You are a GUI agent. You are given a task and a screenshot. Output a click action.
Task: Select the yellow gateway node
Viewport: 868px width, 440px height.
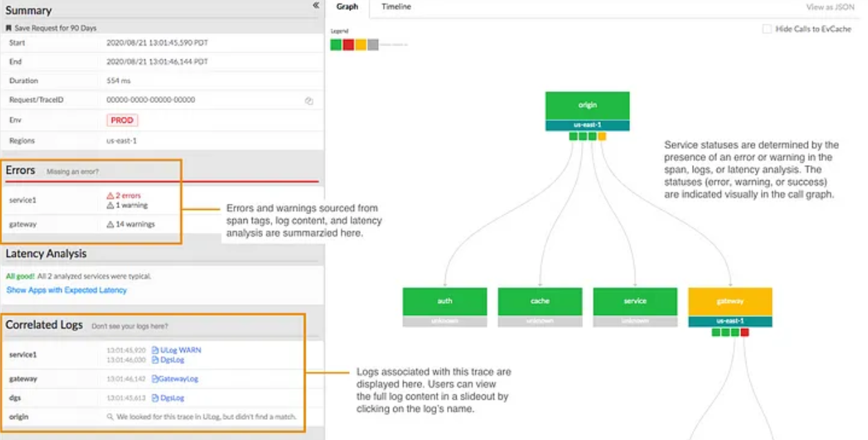pos(730,301)
